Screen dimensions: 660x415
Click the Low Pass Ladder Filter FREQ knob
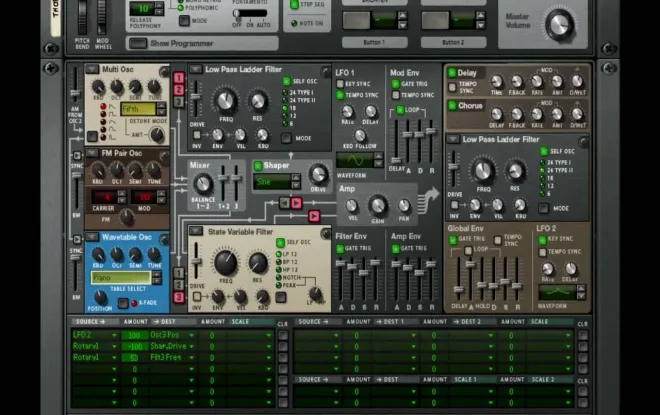pos(226,100)
